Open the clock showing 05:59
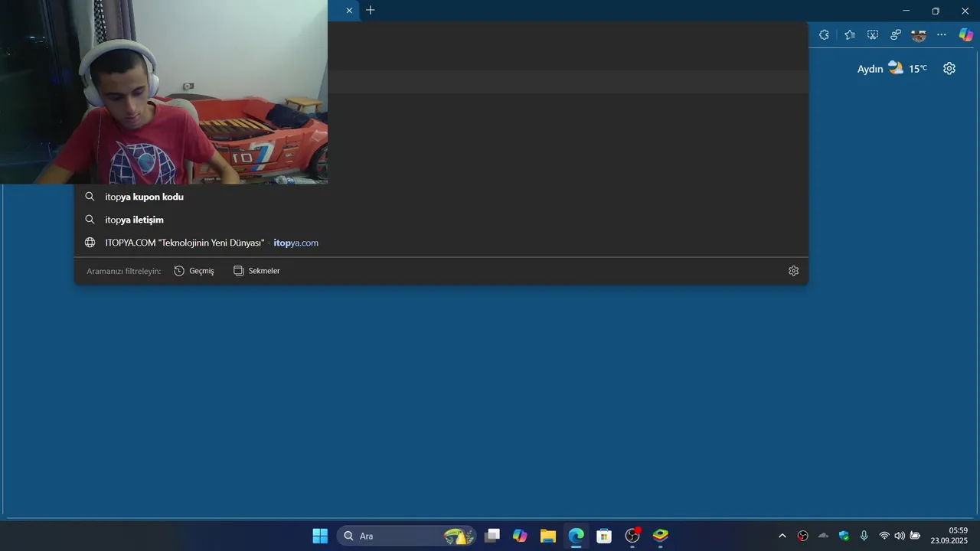The width and height of the screenshot is (980, 551). pos(949,536)
